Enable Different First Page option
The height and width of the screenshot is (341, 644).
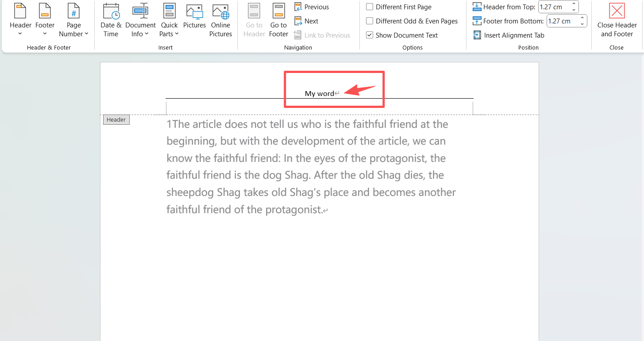click(x=370, y=7)
